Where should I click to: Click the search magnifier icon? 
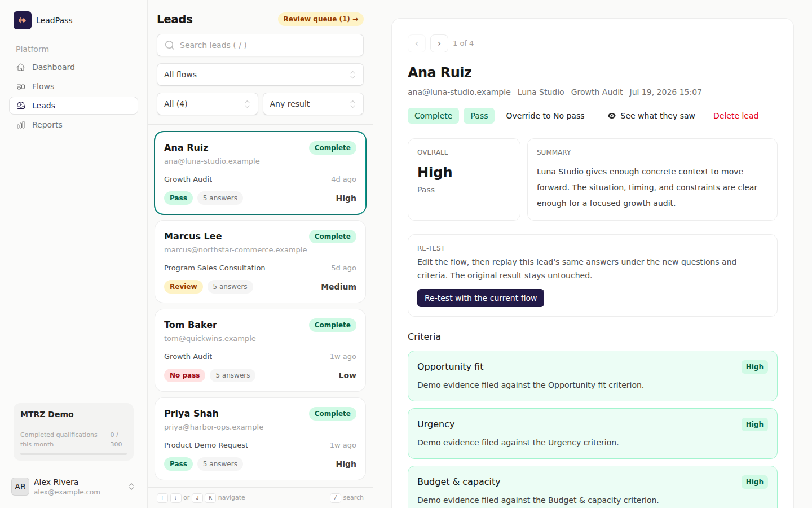coord(169,45)
